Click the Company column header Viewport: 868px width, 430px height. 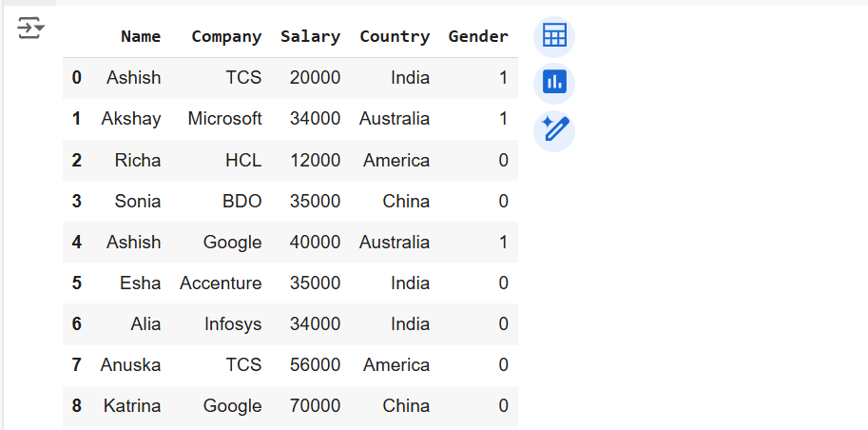[226, 37]
